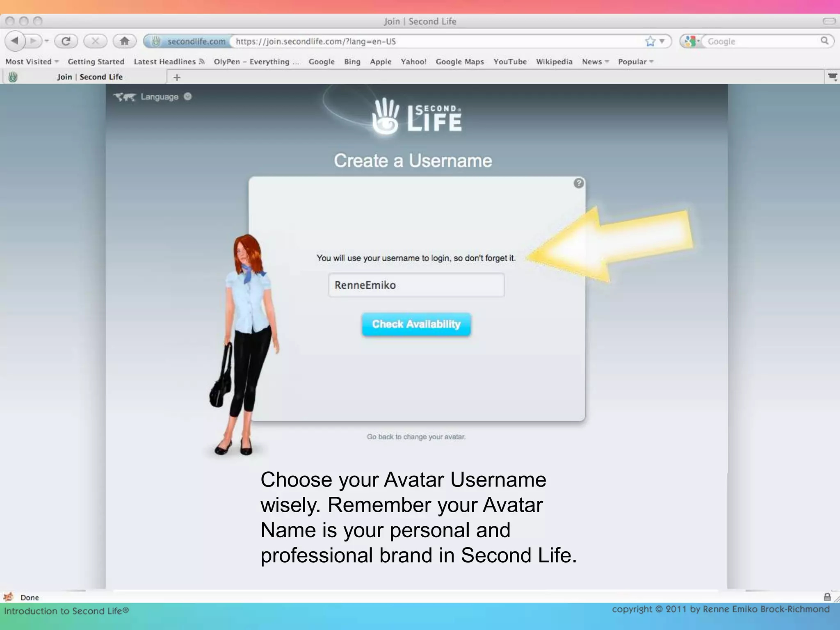Open the Yahoo! bookmark
Screen dimensions: 840x630
(x=413, y=62)
